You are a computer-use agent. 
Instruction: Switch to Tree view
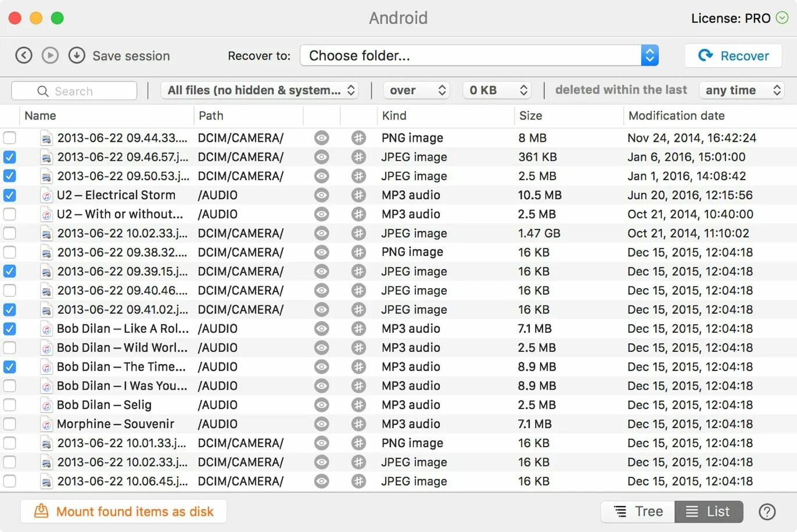click(x=638, y=512)
